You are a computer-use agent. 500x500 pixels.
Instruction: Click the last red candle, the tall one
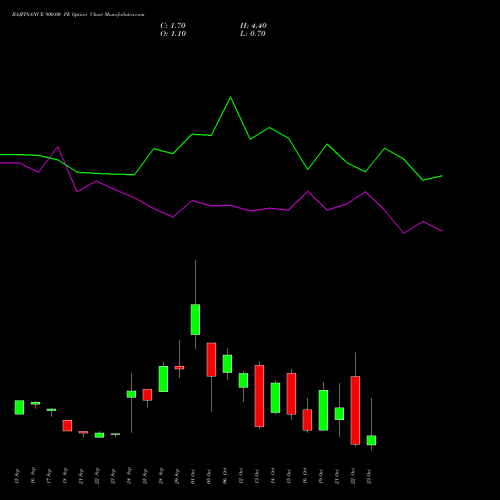355,410
